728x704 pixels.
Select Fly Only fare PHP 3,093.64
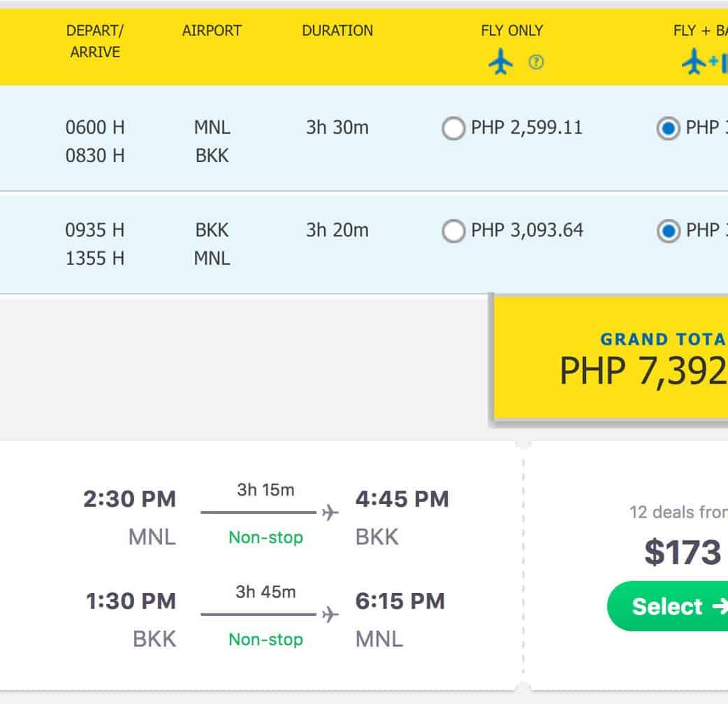click(x=453, y=231)
